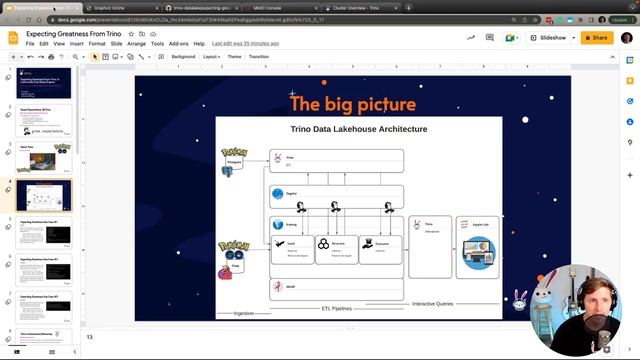Open the Help menu
The image size is (640, 360).
pos(199,44)
